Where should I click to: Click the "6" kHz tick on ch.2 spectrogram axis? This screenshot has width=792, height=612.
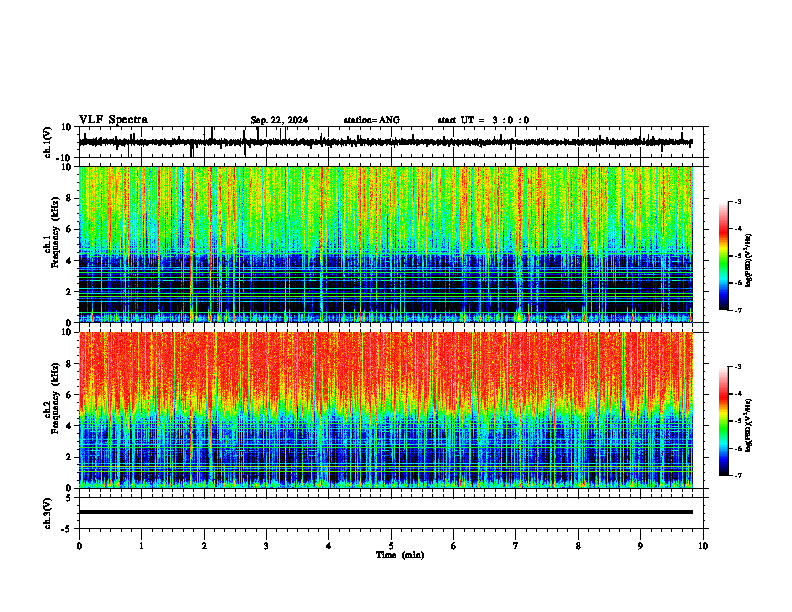(x=70, y=395)
